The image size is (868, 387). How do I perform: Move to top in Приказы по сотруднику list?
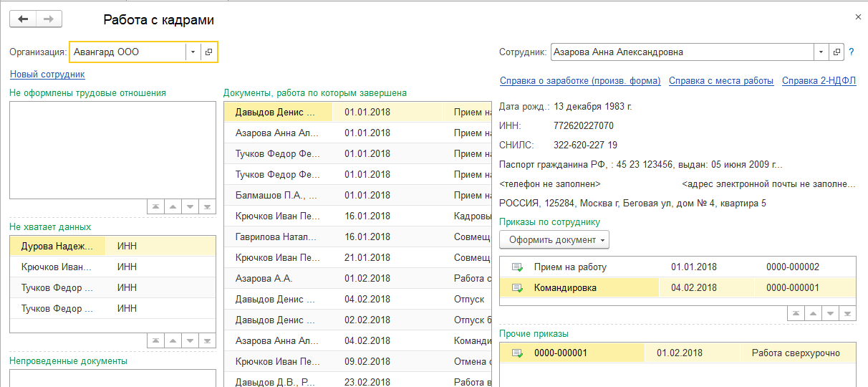796,313
